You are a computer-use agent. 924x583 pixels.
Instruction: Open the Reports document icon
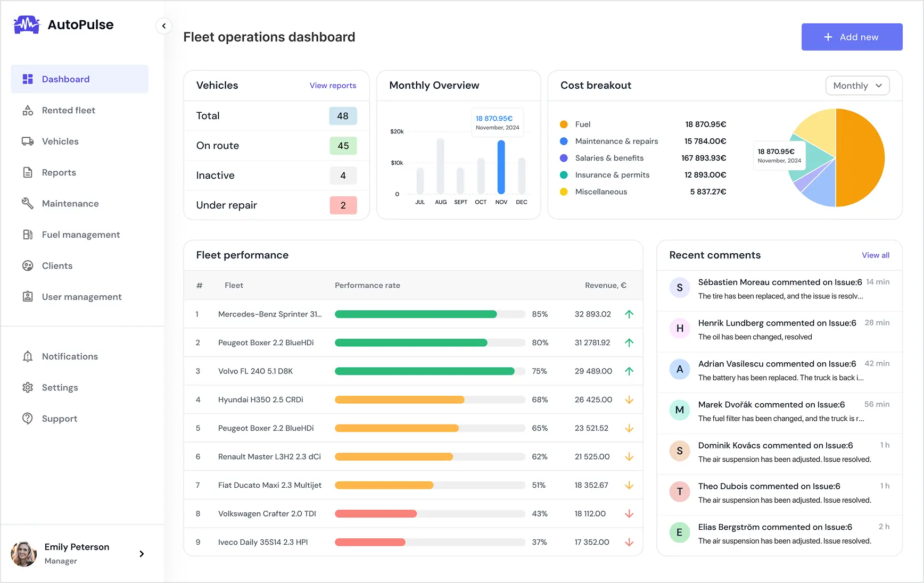pos(28,172)
